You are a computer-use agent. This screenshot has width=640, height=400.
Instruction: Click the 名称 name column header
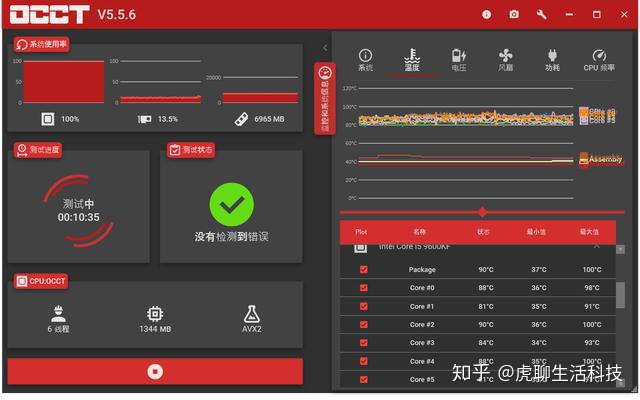pyautogui.click(x=420, y=232)
